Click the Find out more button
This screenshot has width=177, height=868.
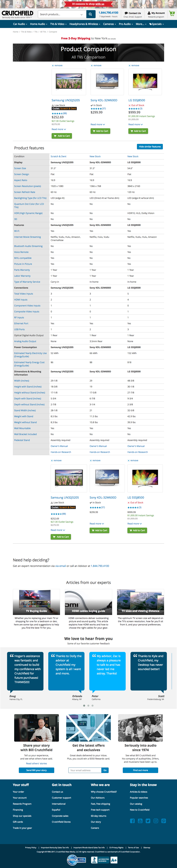pyautogui.click(x=140, y=770)
